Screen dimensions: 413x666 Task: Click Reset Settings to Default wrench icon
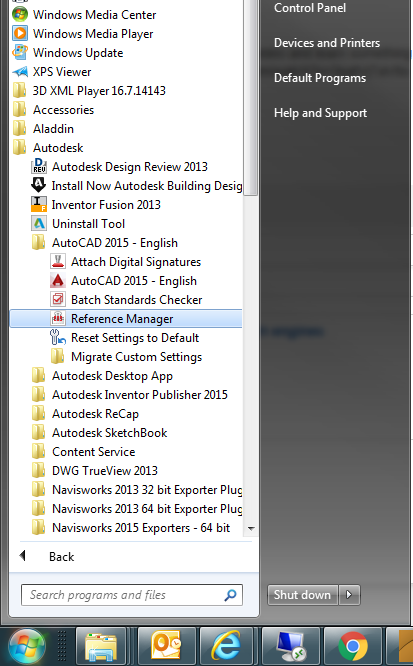pos(58,338)
